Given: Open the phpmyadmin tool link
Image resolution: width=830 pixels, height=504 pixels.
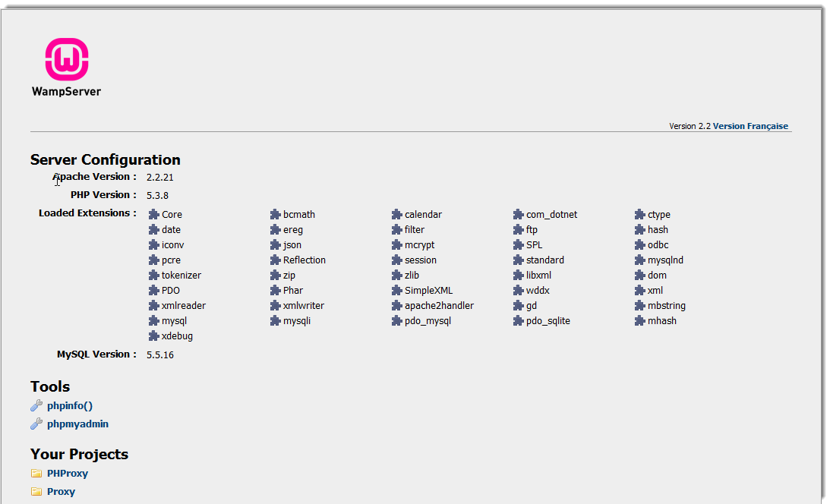Looking at the screenshot, I should 77,424.
